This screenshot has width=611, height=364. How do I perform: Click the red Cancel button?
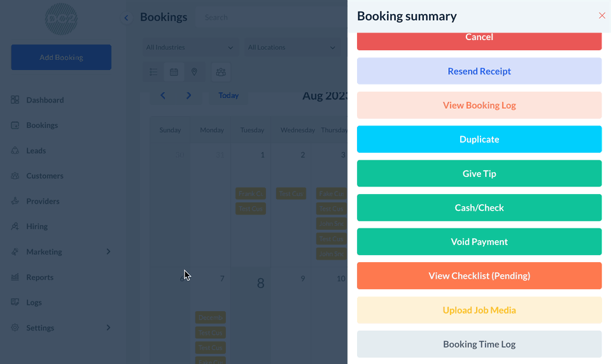(479, 41)
